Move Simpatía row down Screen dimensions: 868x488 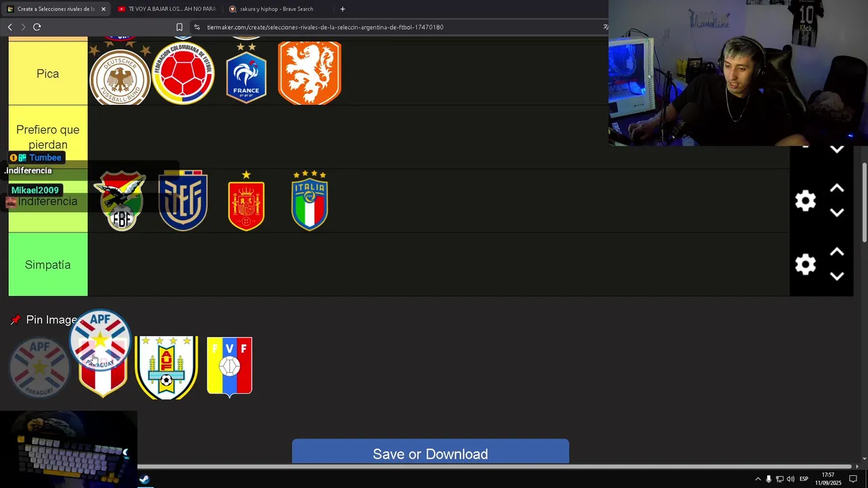(837, 276)
